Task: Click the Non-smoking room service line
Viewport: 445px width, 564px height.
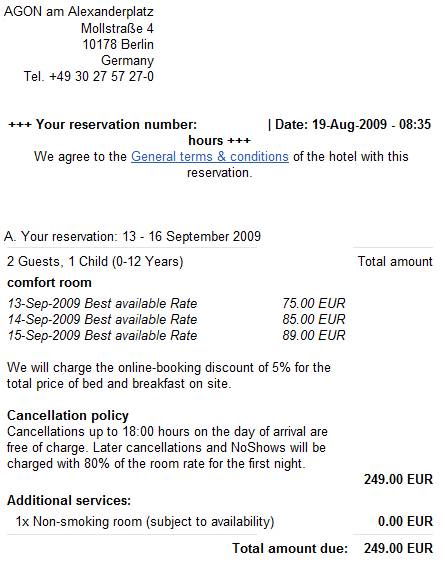Action: tap(145, 521)
